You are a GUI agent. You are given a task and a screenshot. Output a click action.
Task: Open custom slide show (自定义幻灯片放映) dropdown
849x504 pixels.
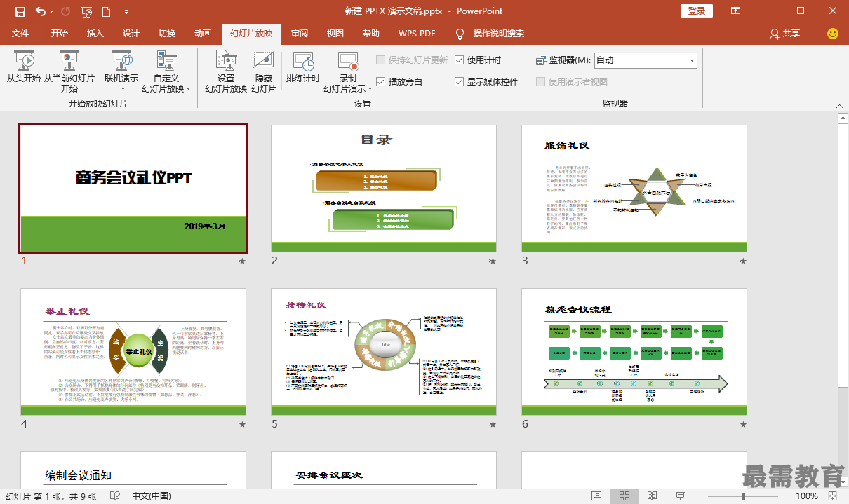click(x=166, y=72)
